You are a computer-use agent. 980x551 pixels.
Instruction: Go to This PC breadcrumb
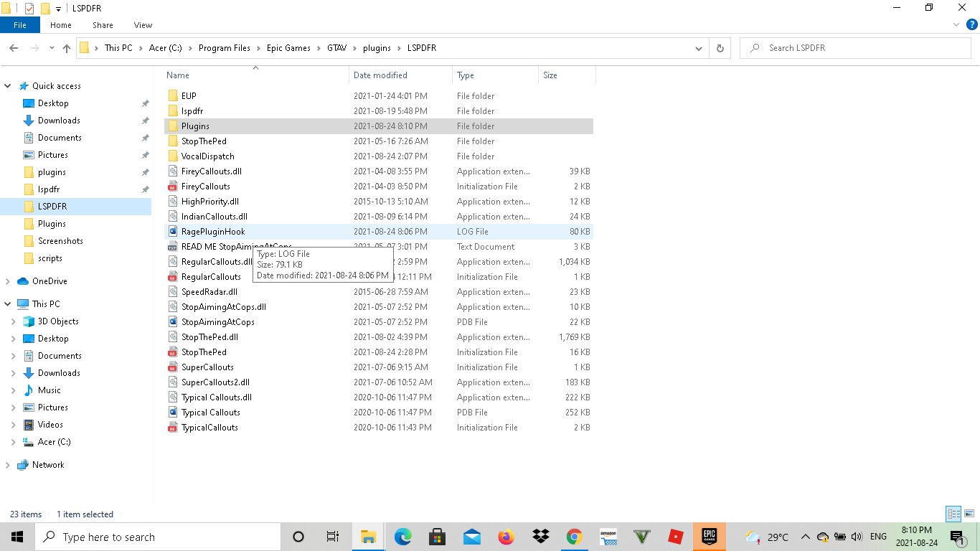(118, 48)
